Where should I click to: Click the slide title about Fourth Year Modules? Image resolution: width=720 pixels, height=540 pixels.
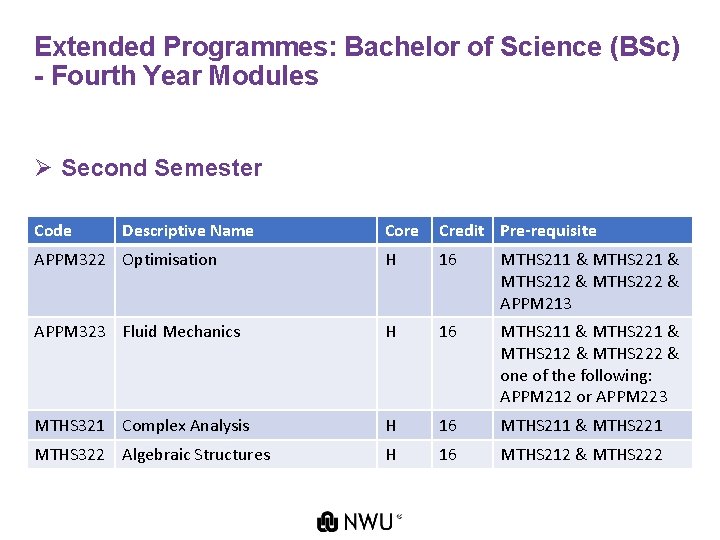click(x=357, y=61)
